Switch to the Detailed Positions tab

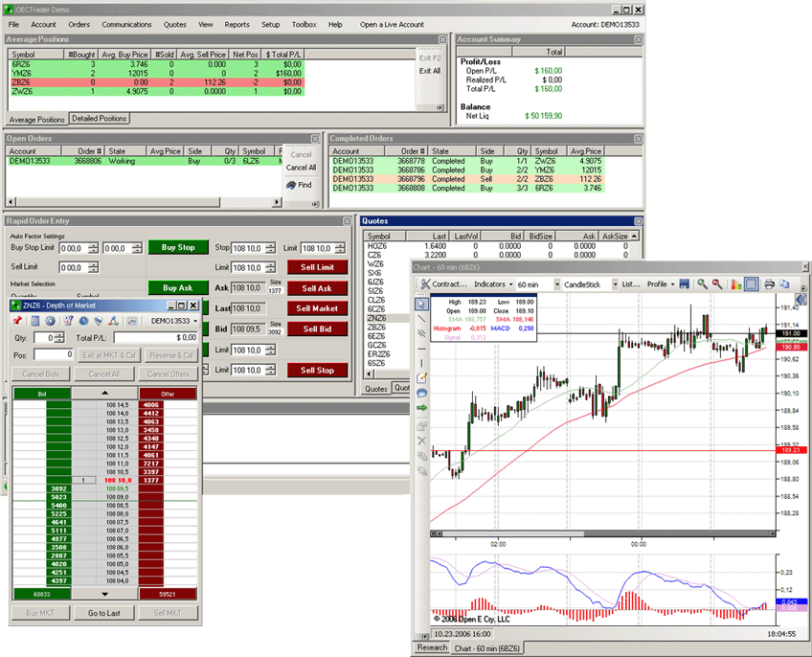coord(100,119)
